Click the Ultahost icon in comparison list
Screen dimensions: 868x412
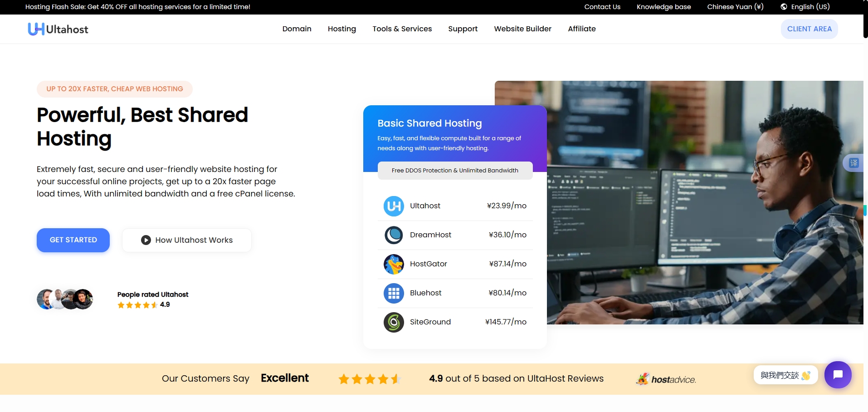394,206
